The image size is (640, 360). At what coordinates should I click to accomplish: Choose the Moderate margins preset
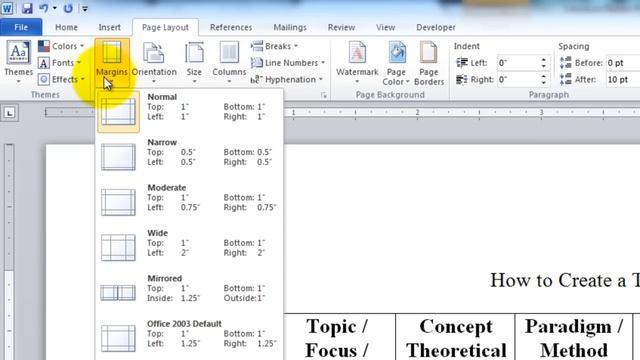pyautogui.click(x=189, y=202)
